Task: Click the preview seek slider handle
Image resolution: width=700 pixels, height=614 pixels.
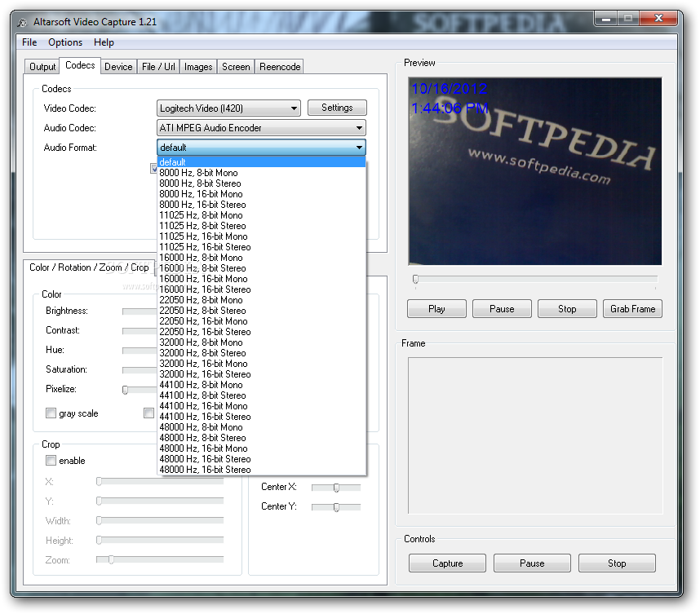Action: [415, 280]
